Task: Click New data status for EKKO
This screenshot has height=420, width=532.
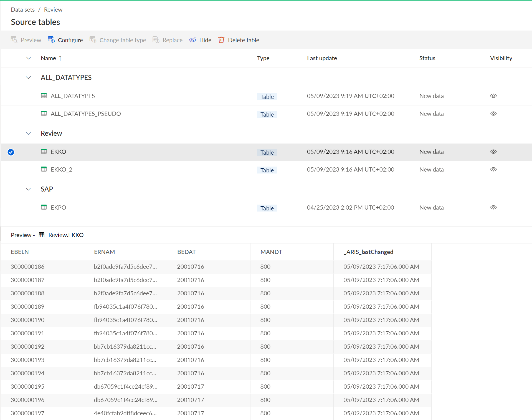Action: pos(431,152)
